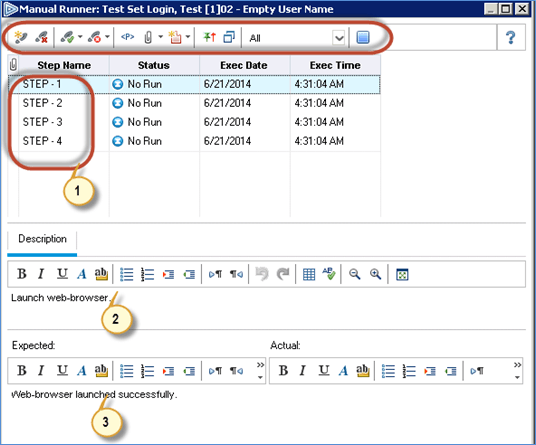Select the STEP - 3 row
This screenshot has height=445, width=536.
click(194, 122)
